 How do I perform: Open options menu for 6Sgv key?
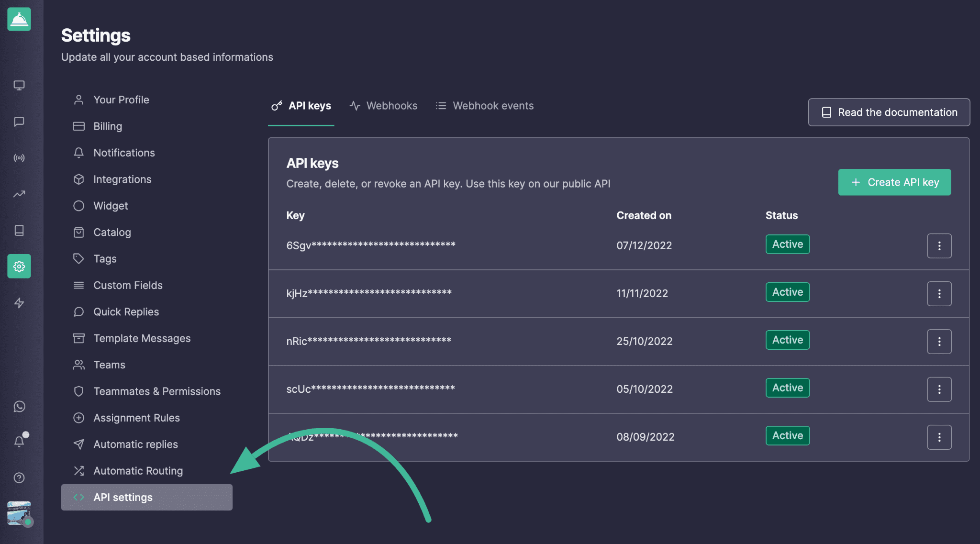[x=939, y=245]
